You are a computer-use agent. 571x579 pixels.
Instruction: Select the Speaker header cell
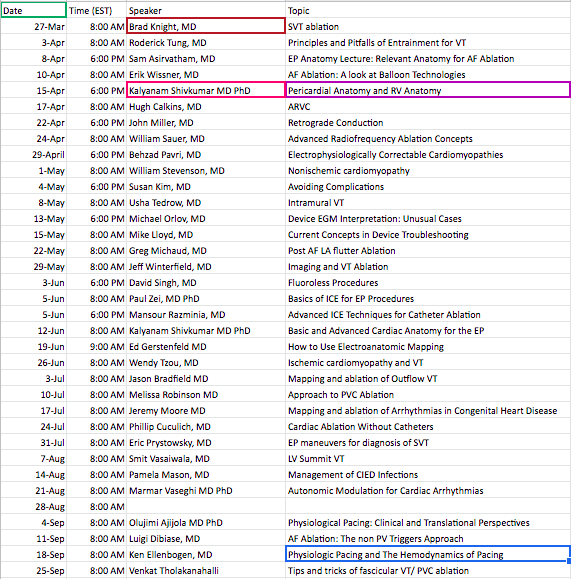click(206, 10)
